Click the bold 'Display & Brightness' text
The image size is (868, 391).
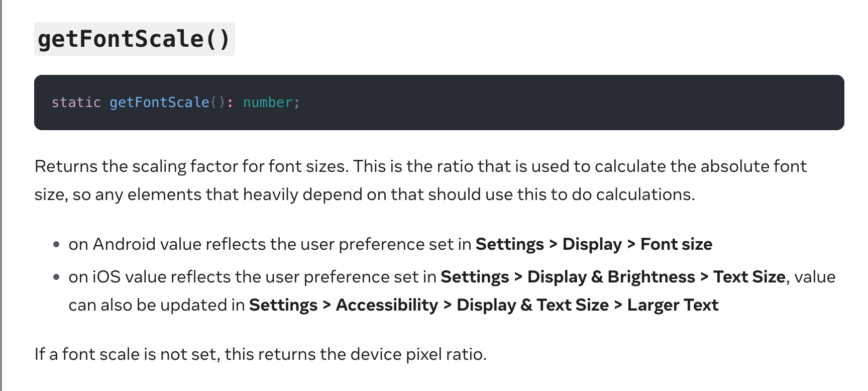tap(611, 277)
